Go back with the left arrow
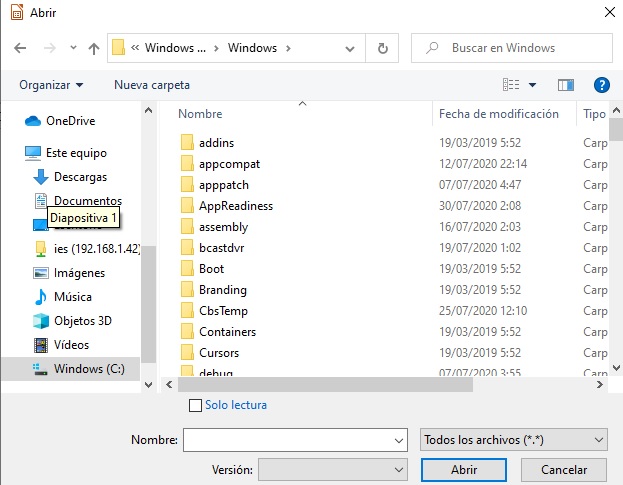This screenshot has width=623, height=485. click(x=20, y=48)
